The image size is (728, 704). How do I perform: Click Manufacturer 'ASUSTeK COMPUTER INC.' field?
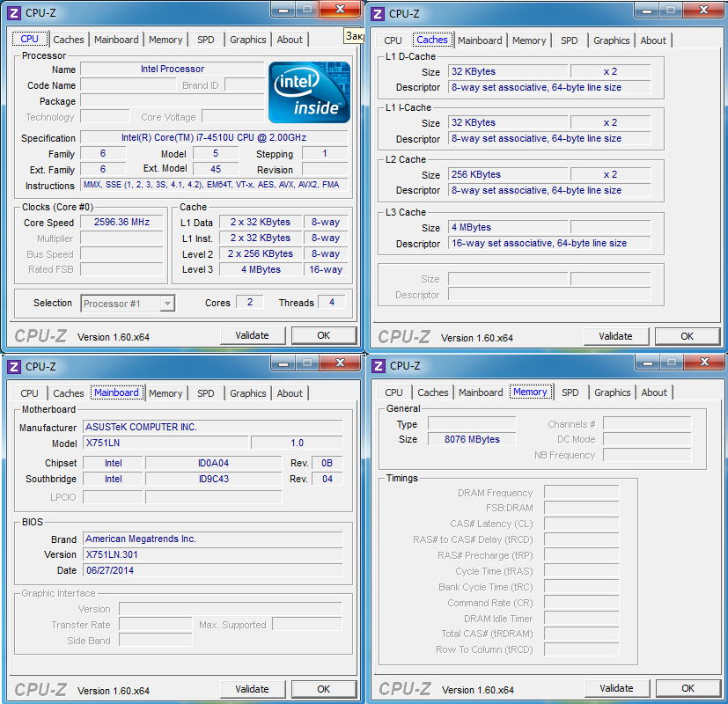[213, 427]
